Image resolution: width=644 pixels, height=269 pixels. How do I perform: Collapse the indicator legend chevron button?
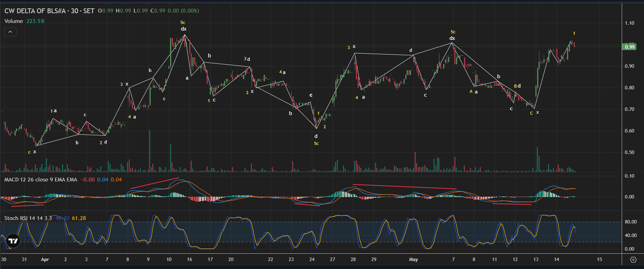[10, 32]
